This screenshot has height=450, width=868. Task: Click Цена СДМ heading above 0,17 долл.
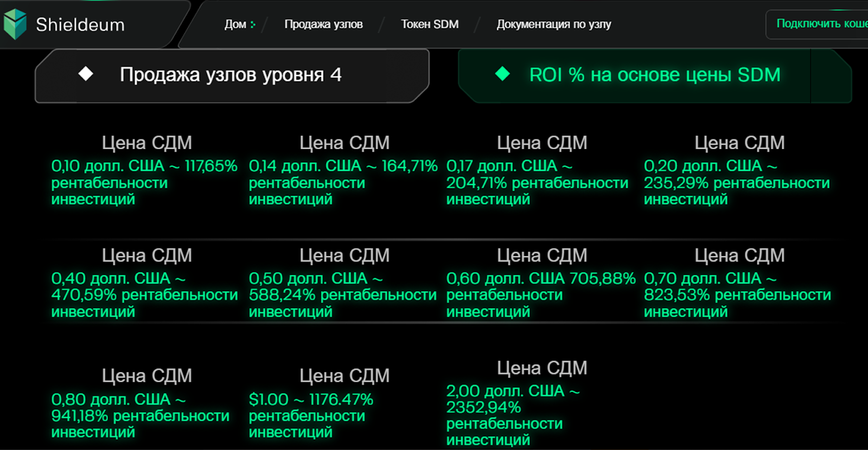[542, 143]
